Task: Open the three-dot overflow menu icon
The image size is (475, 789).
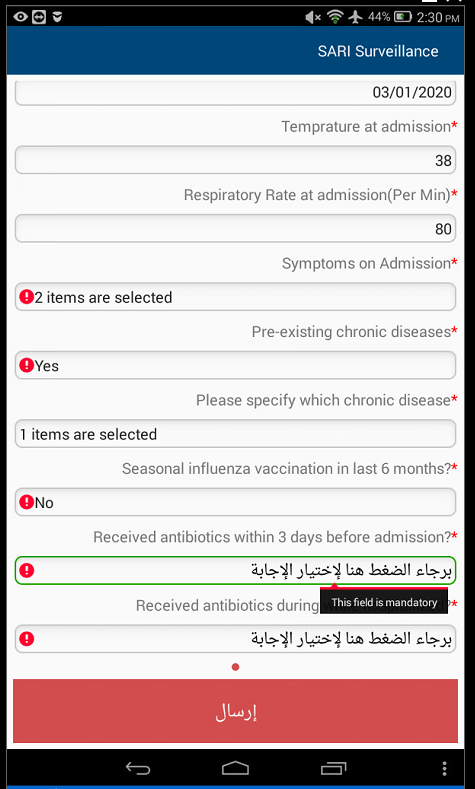Action: point(444,768)
